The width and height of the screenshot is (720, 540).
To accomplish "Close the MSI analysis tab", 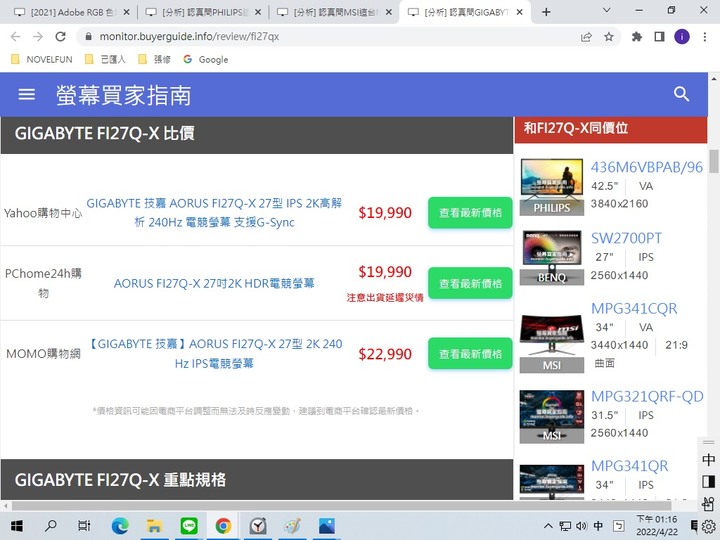I will [388, 12].
